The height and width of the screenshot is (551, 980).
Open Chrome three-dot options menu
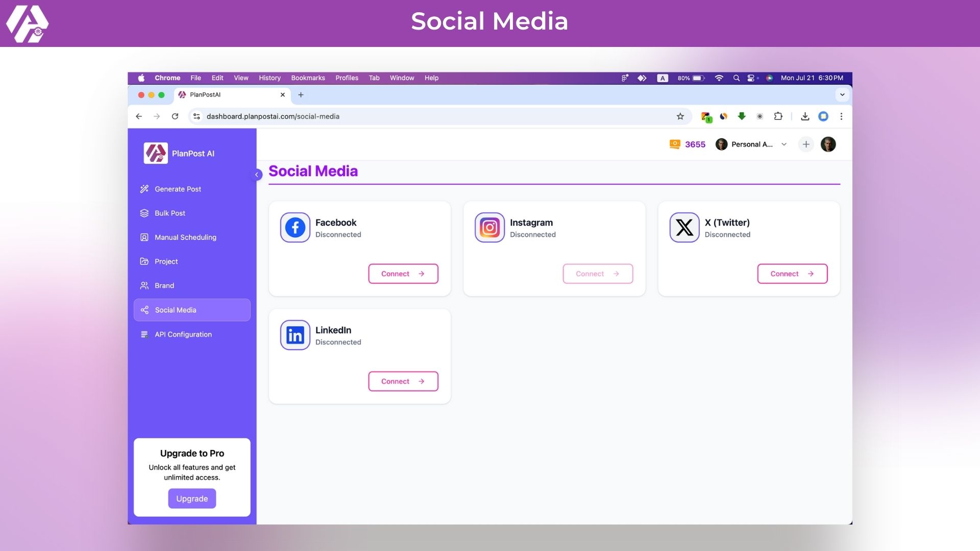[x=841, y=116]
